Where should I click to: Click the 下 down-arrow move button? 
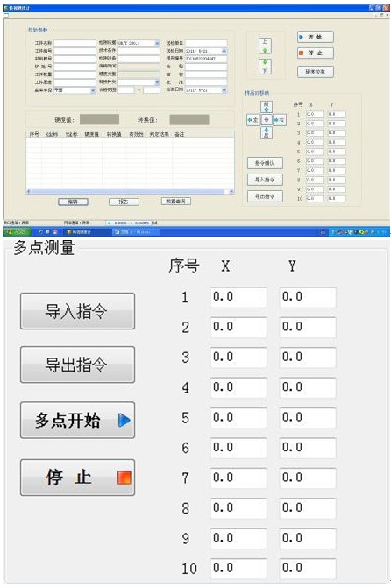point(265,66)
